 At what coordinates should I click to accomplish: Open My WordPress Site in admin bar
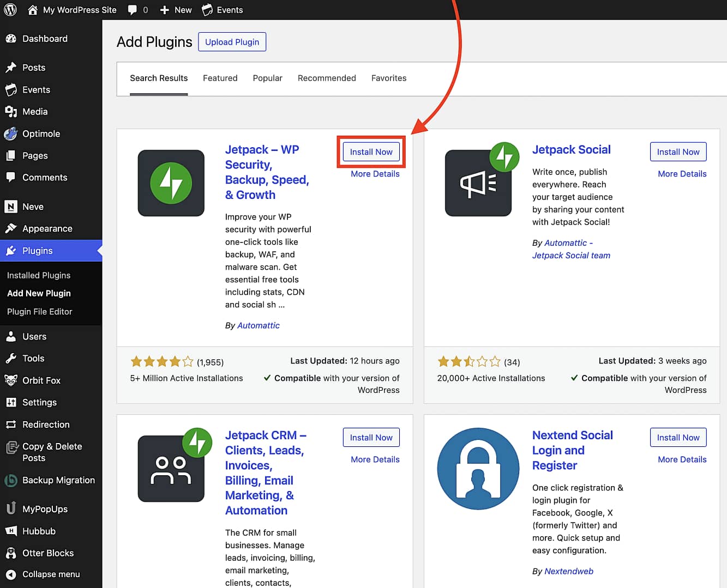(80, 10)
